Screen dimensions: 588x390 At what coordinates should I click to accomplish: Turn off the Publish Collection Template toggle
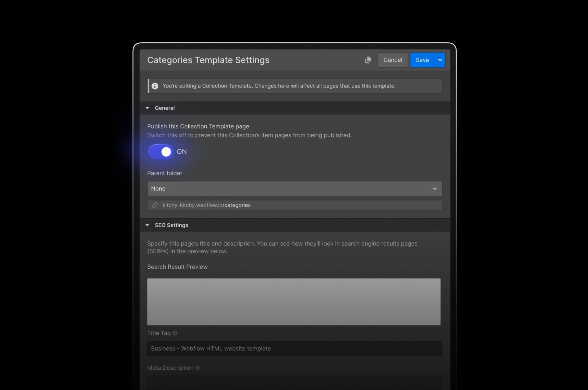(x=161, y=152)
